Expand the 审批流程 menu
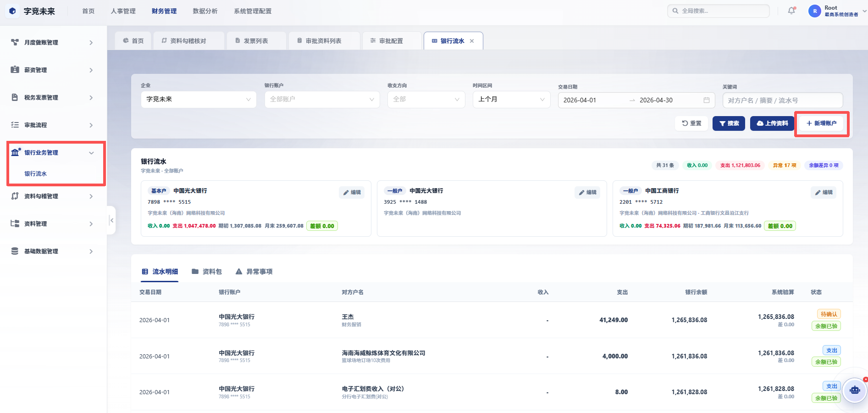 pos(91,125)
